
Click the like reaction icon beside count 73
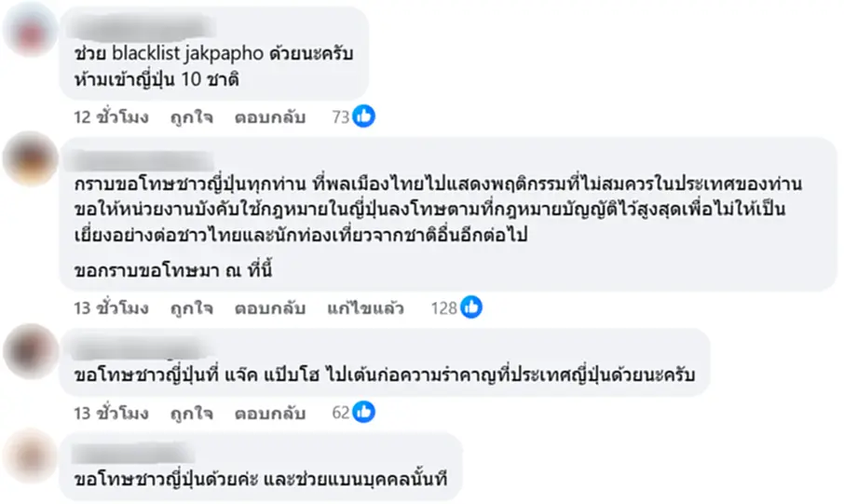(x=363, y=116)
